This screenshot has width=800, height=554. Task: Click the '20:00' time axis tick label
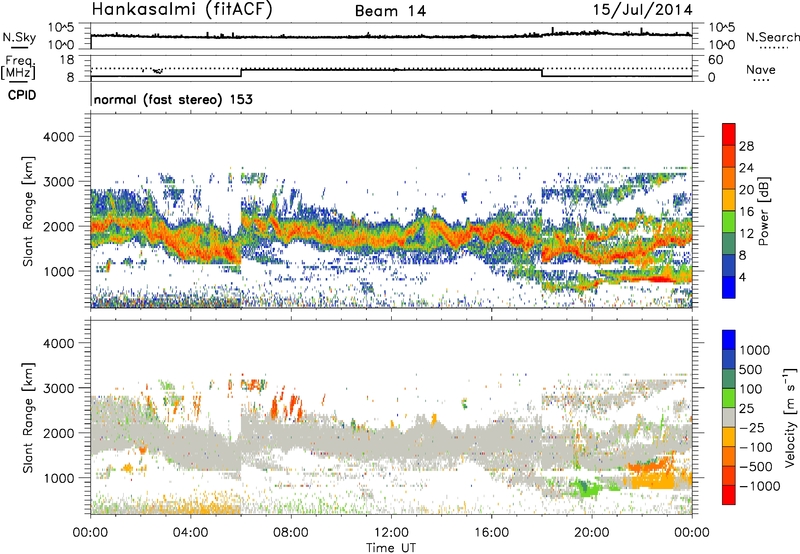tap(591, 533)
